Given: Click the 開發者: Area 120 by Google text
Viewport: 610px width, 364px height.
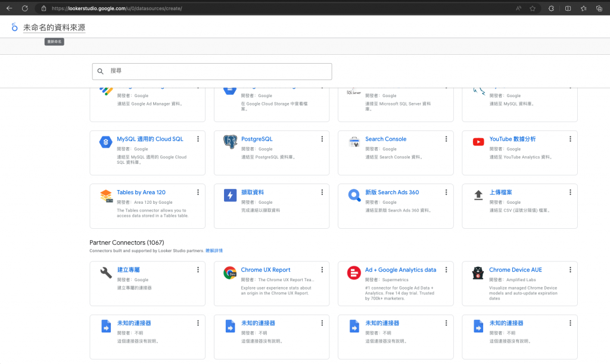Looking at the screenshot, I should [145, 202].
